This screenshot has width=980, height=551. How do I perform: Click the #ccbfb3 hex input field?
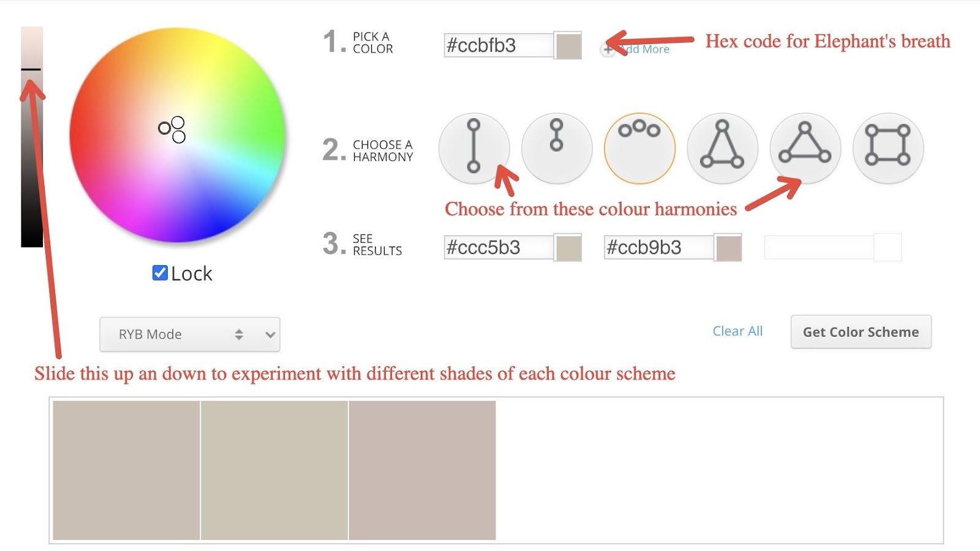coord(499,45)
